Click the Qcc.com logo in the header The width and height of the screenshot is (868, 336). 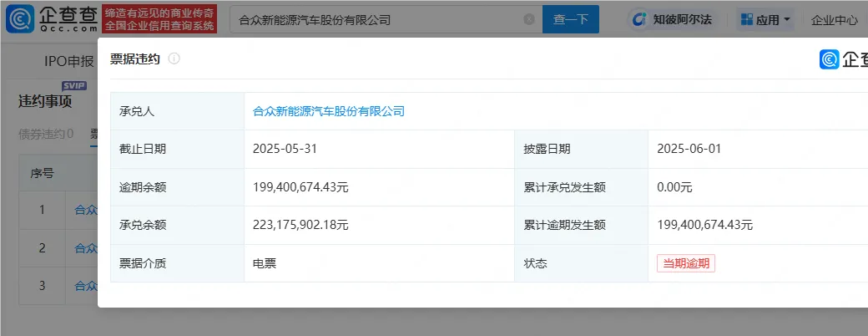coord(52,18)
